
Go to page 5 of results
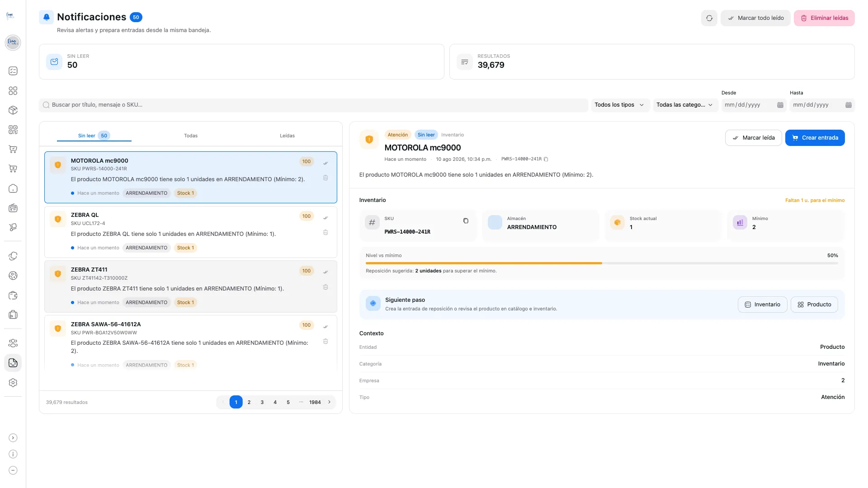point(288,402)
